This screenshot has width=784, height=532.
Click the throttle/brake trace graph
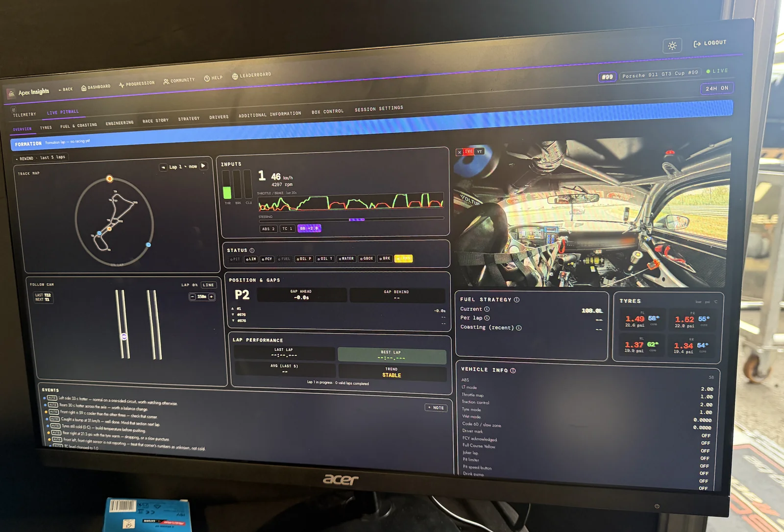pyautogui.click(x=351, y=202)
